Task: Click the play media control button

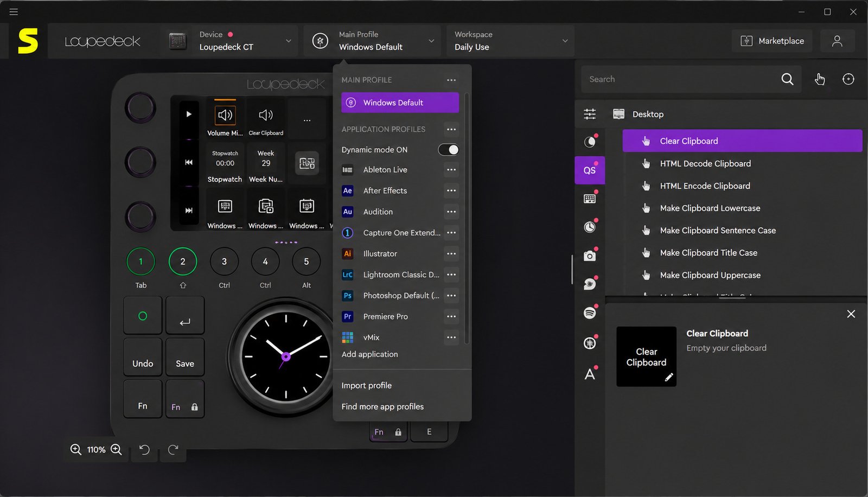Action: coord(189,114)
